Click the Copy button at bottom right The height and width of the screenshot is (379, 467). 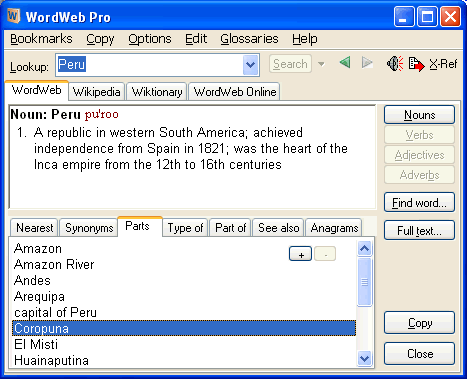click(x=419, y=323)
